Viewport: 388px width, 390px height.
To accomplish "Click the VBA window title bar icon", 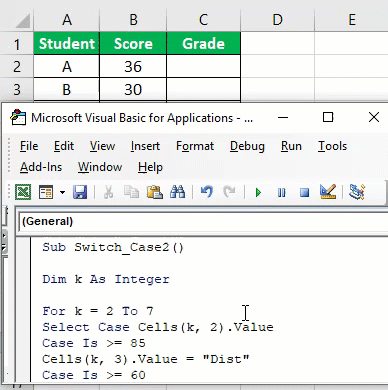I will [18, 117].
